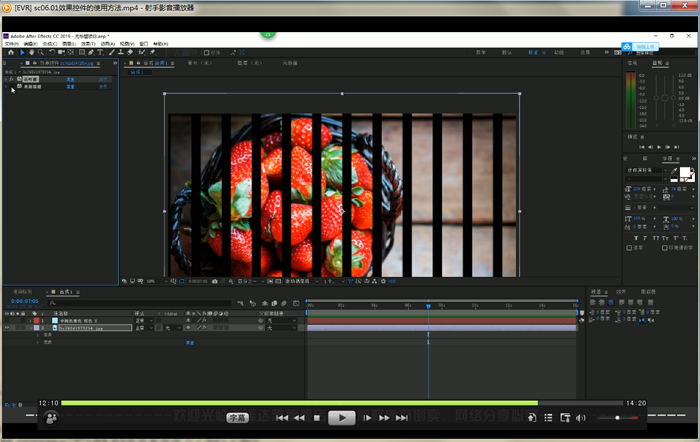Select the Pan Behind anchor point tool

point(71,53)
